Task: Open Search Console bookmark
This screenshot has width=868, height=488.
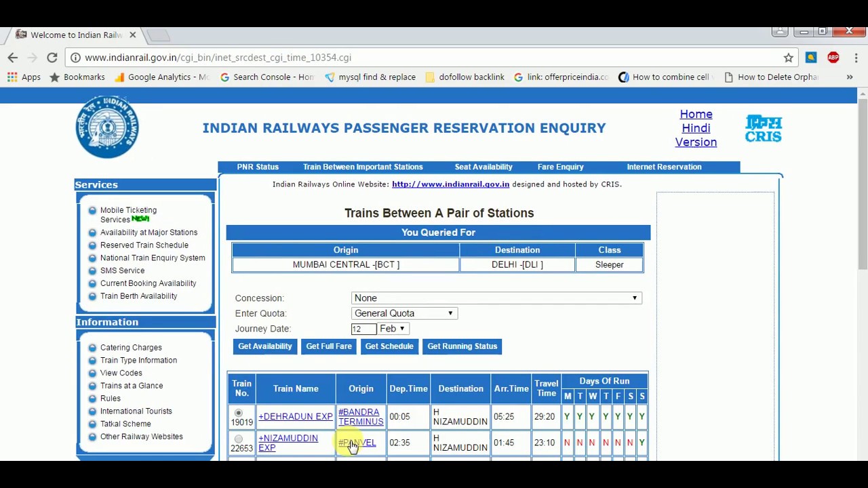Action: [x=267, y=77]
